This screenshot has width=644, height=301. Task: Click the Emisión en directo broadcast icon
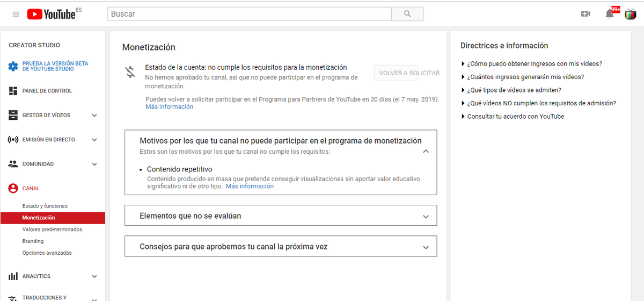(13, 140)
